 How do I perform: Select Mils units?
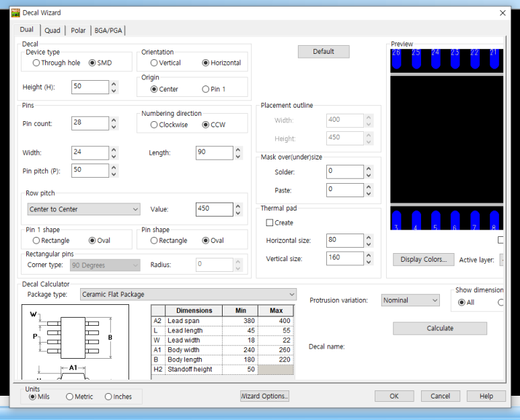click(39, 396)
